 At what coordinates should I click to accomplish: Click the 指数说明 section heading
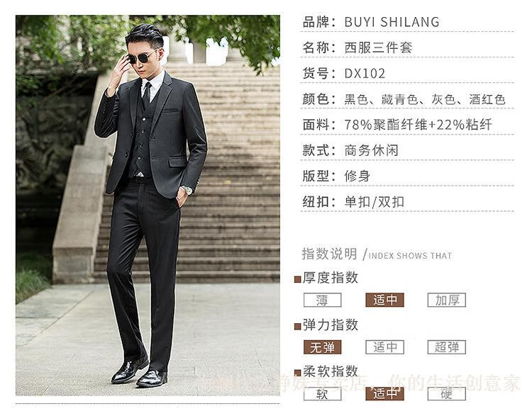point(329,254)
